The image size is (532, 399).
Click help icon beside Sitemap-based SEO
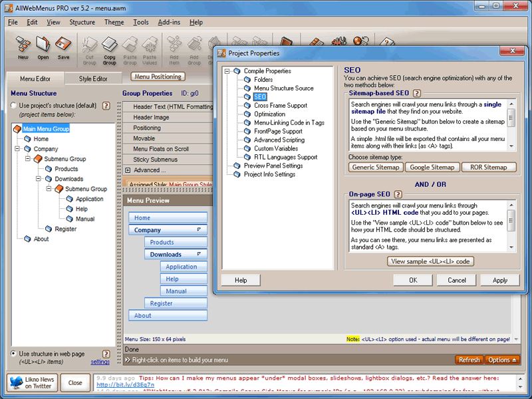[417, 93]
